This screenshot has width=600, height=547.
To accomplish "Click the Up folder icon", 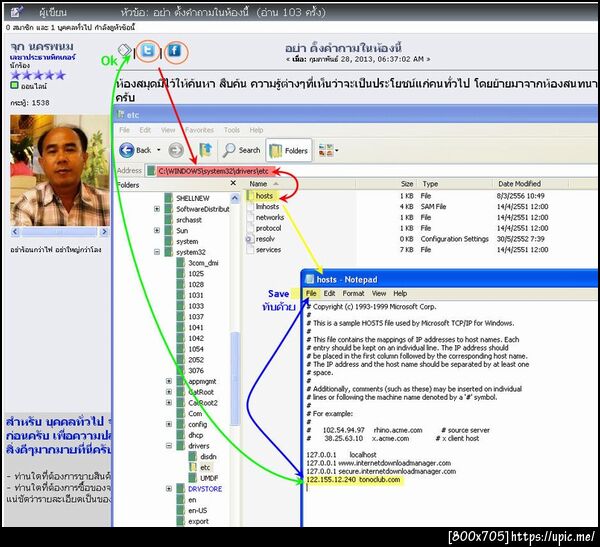I will 205,150.
